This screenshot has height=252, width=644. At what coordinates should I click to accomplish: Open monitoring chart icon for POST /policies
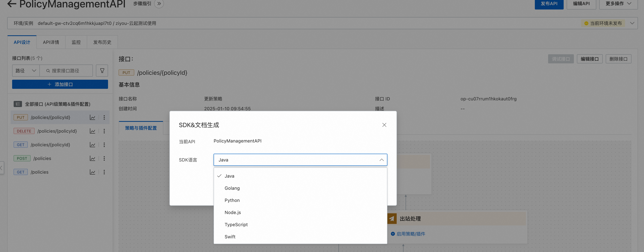92,158
